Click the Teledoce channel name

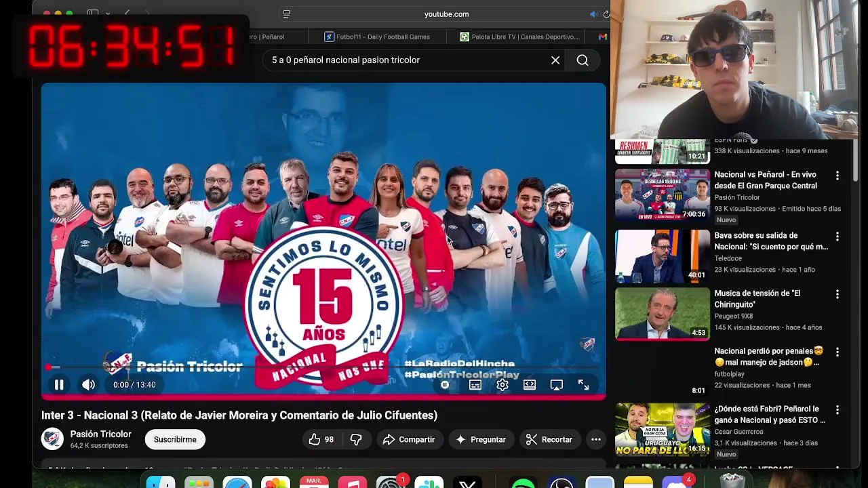tap(728, 258)
